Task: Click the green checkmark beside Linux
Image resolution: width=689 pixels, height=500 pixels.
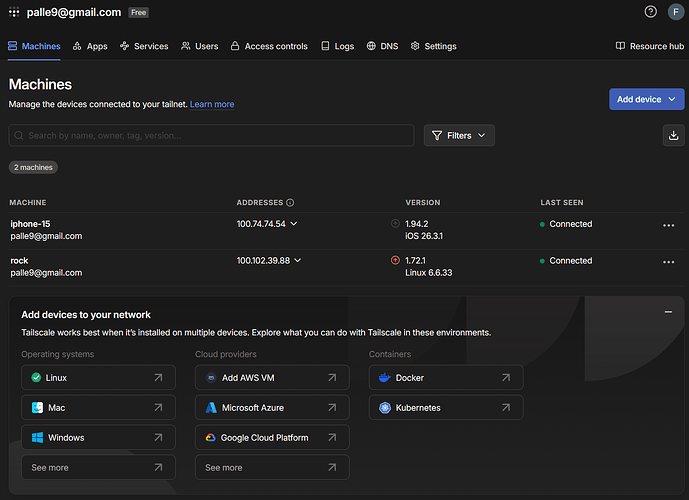Action: (36, 377)
